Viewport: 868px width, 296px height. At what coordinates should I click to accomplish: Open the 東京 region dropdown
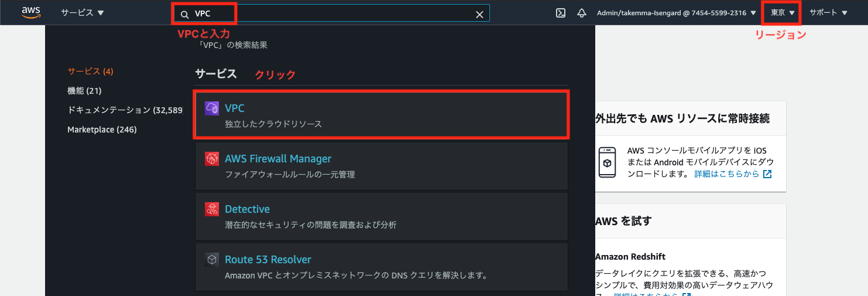(783, 12)
